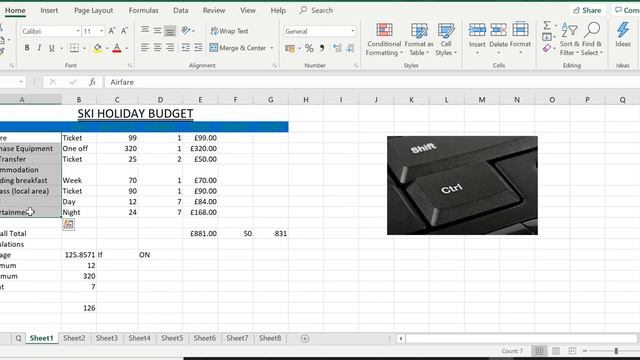Viewport: 640px width, 360px height.
Task: Decrease decimal places
Action: tap(350, 49)
